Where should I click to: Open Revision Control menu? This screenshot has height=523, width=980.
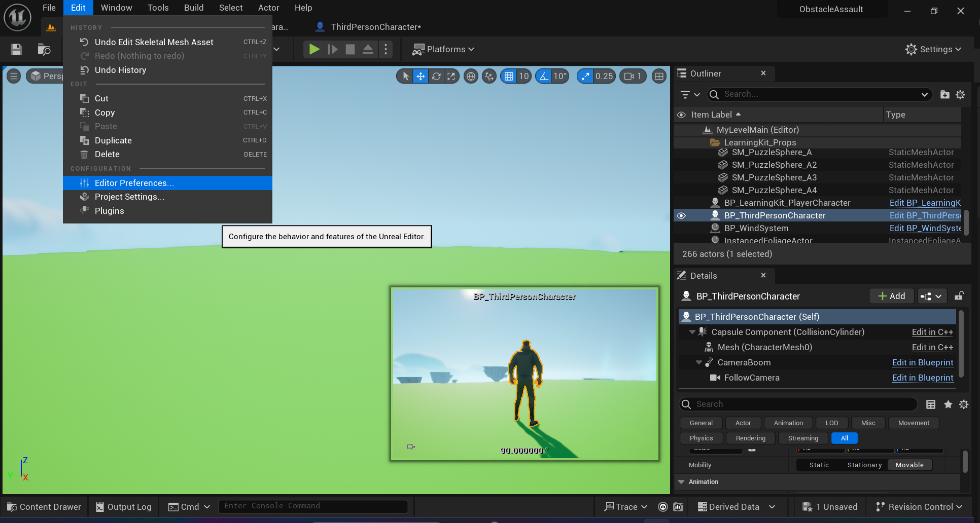tap(919, 507)
